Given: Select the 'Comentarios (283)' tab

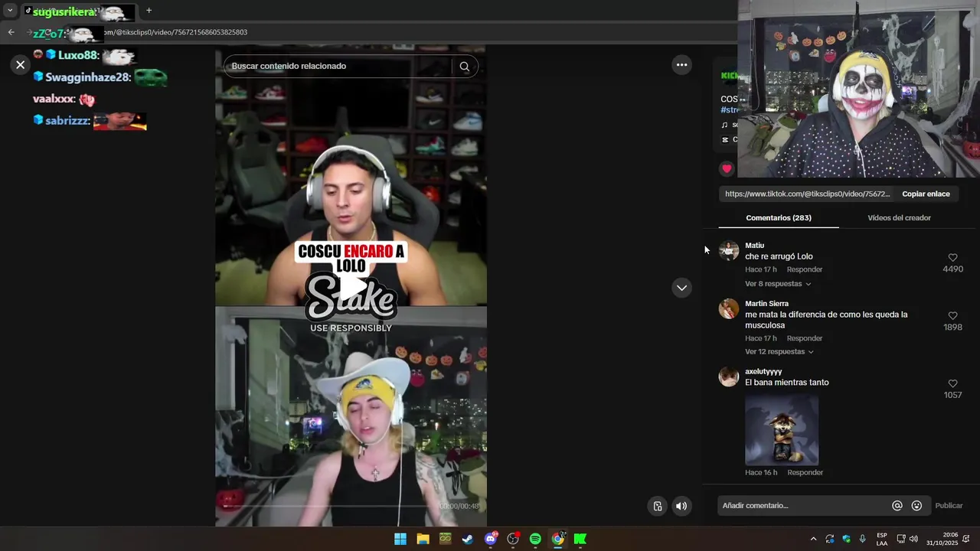Looking at the screenshot, I should [x=779, y=218].
